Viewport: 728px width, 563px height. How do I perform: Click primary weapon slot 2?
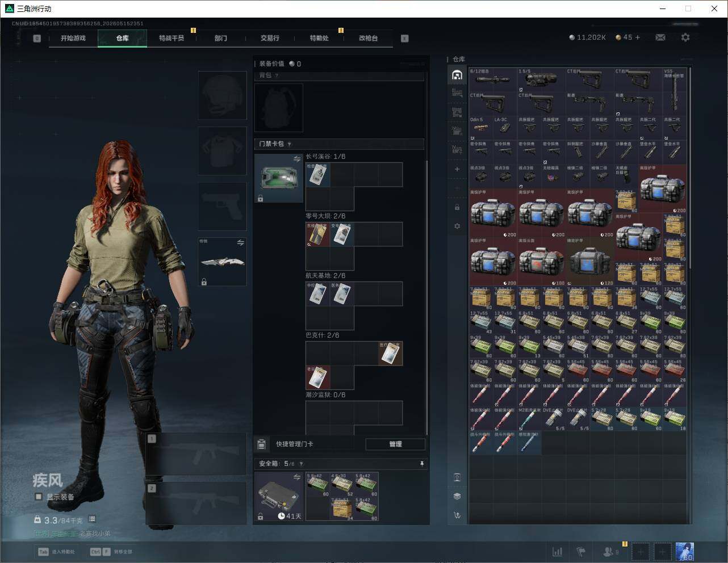[196, 503]
